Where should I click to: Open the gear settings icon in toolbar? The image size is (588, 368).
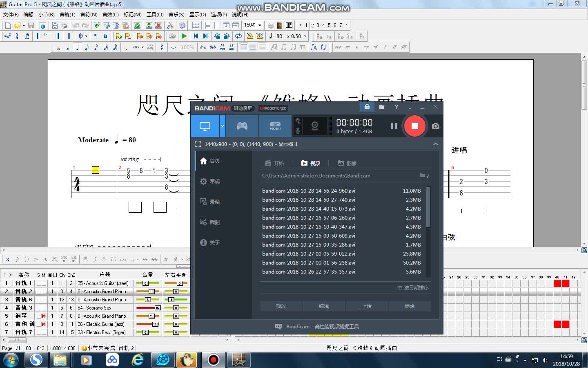(182, 25)
